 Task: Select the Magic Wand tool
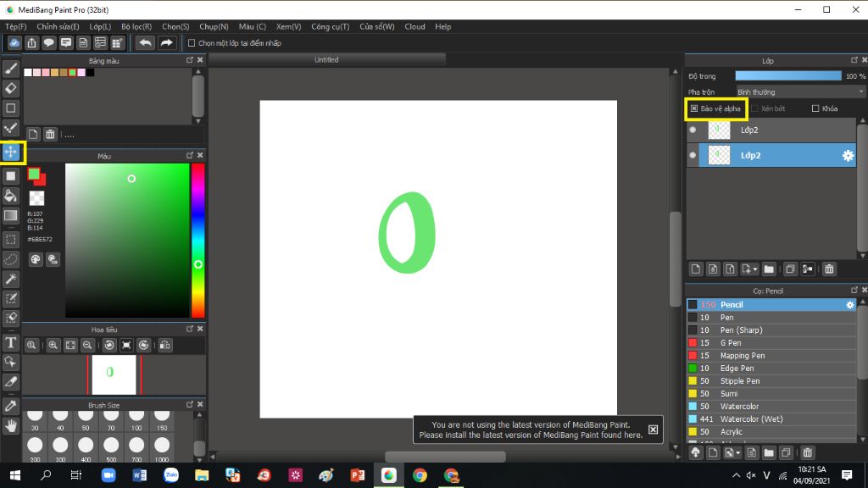pos(10,279)
